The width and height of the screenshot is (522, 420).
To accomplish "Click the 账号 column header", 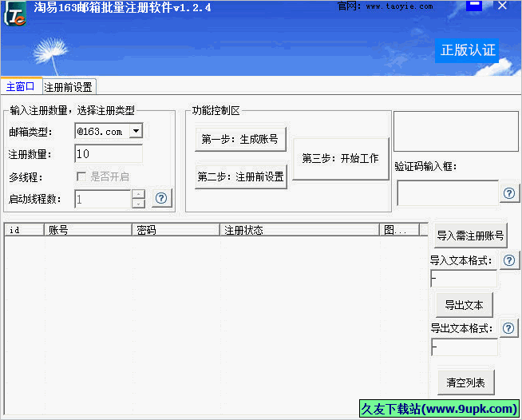I will pos(89,230).
